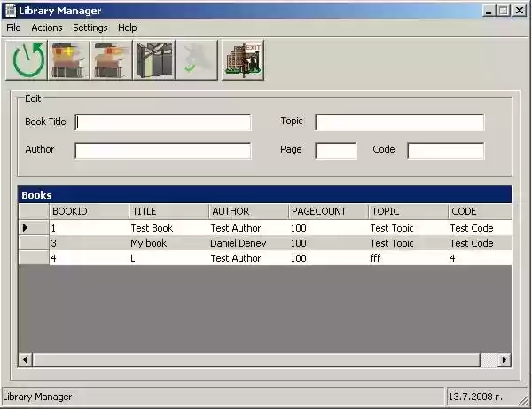Open the Help menu
The width and height of the screenshot is (532, 409).
(x=127, y=28)
